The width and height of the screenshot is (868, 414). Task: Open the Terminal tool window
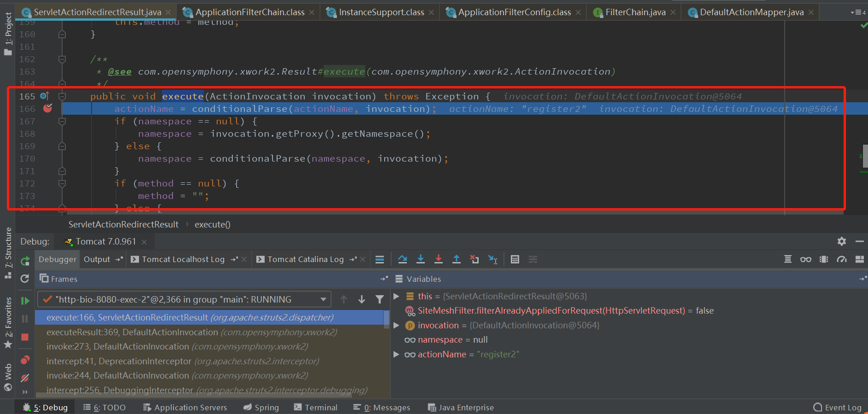point(316,408)
